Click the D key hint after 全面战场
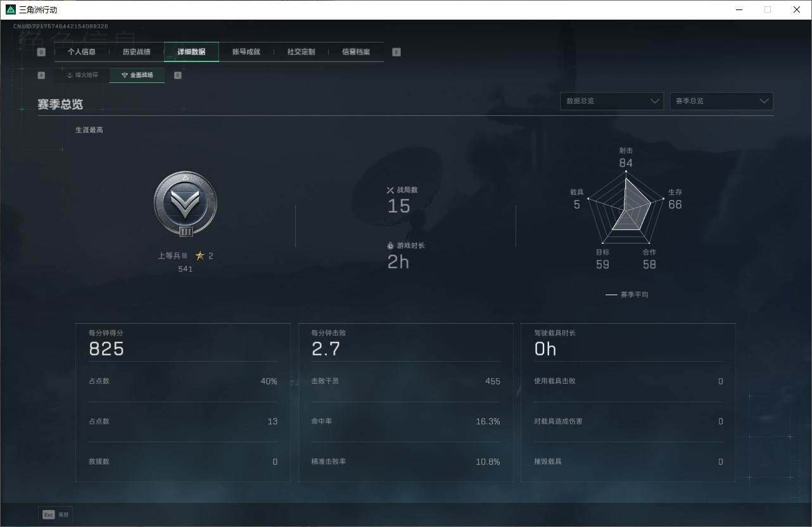Screen dimensions: 812x527 coord(178,75)
